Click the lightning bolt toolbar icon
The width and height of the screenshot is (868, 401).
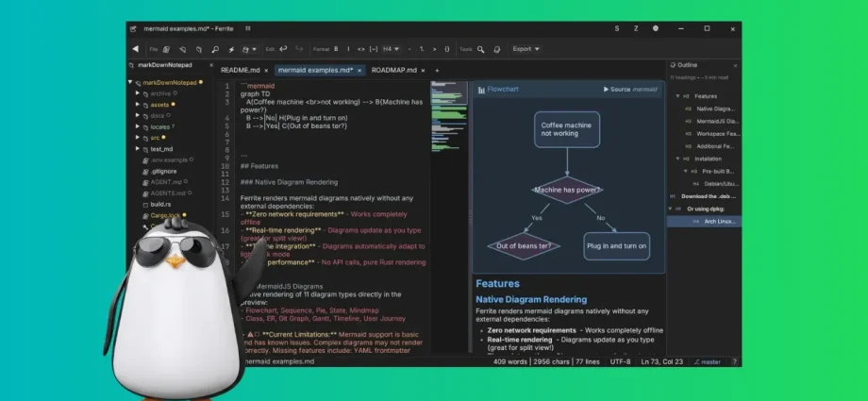[x=231, y=49]
